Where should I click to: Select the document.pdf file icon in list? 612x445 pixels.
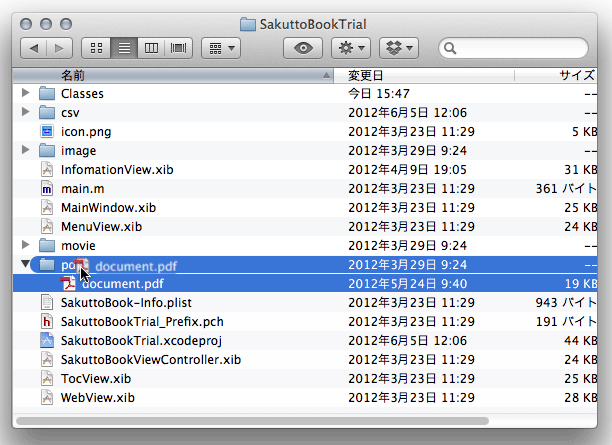(68, 283)
